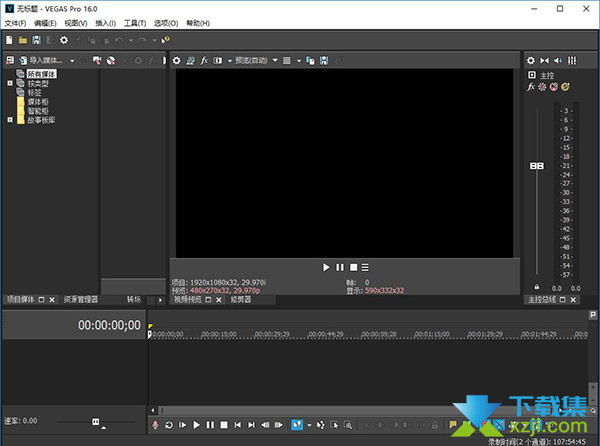The image size is (600, 446).
Task: Switch to the Explorer tab
Action: tap(80, 300)
